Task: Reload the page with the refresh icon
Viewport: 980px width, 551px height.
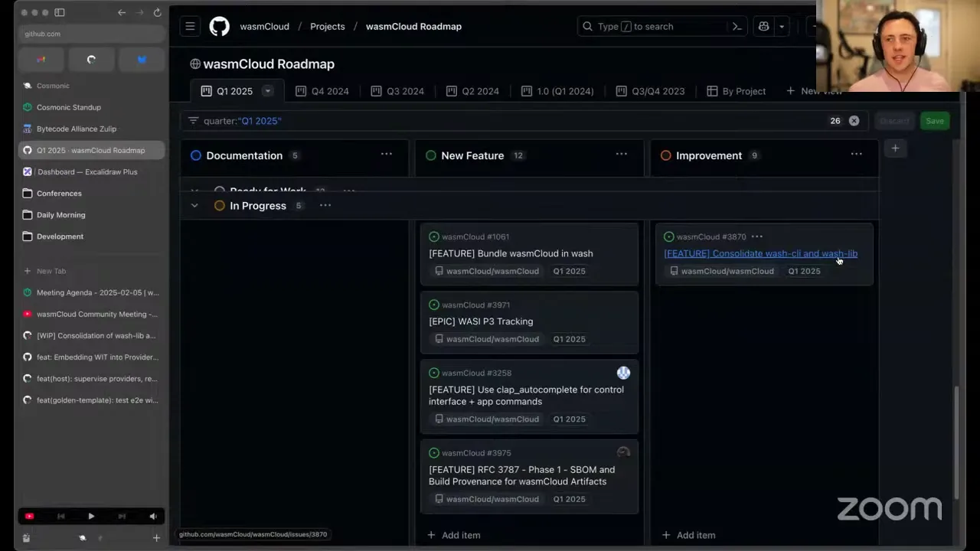Action: 157,12
